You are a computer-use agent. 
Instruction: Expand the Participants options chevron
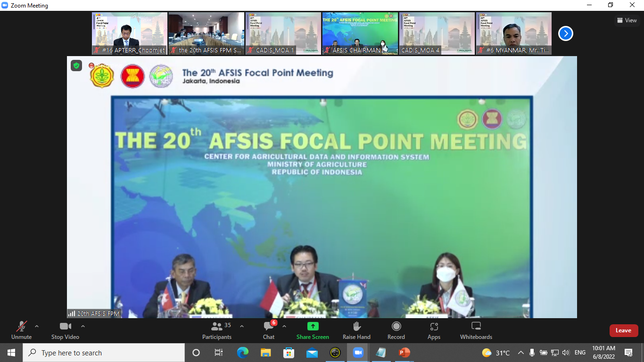(242, 326)
